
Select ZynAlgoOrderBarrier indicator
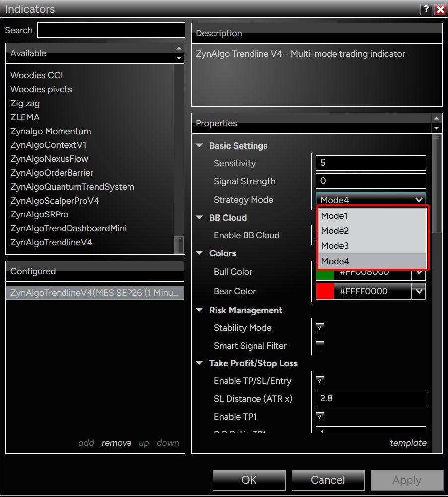52,173
